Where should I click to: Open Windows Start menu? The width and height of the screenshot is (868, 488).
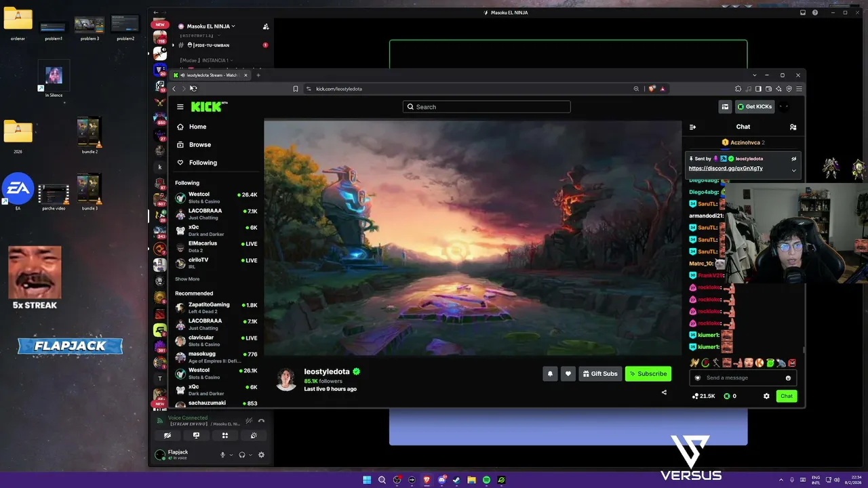point(367,480)
